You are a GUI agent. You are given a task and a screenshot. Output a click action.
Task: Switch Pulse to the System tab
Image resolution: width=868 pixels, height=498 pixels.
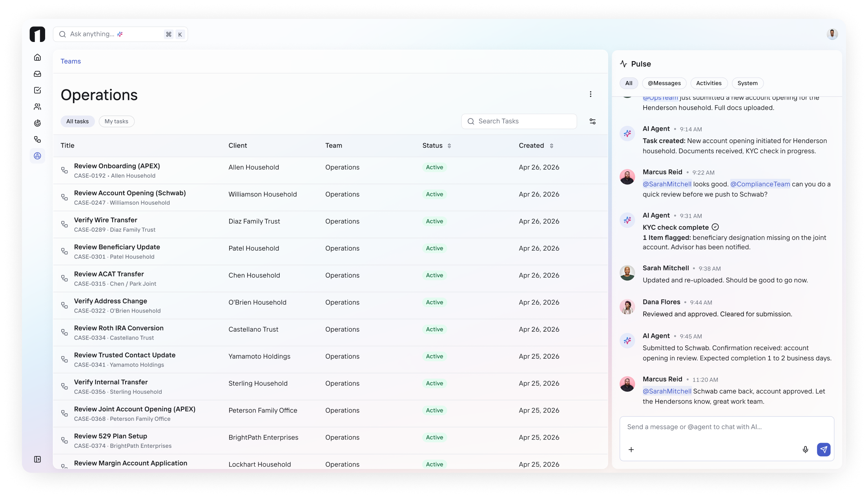tap(748, 83)
